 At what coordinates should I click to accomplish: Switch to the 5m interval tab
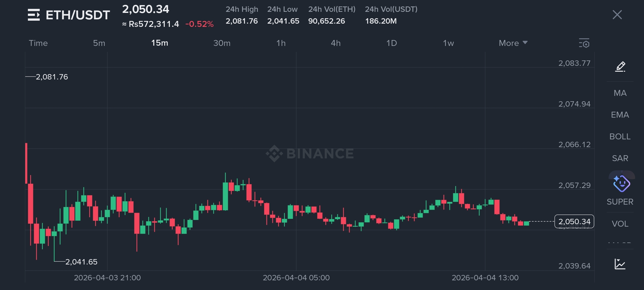coord(99,43)
